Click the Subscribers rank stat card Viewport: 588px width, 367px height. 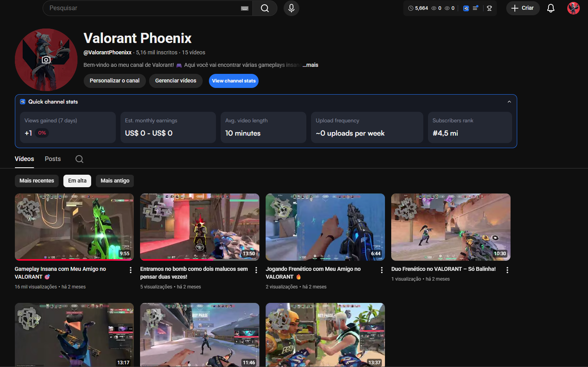coord(470,127)
